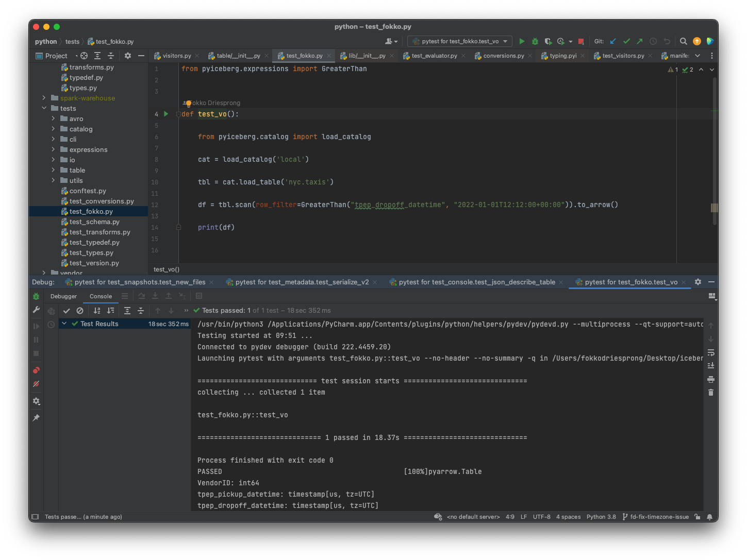Toggle the read-only lock icon in the status bar
747x560 pixels.
[698, 517]
